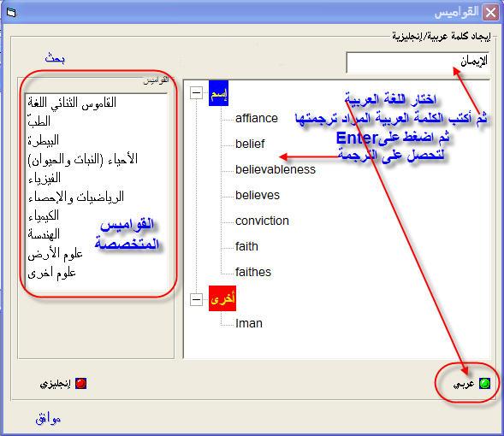Select the green عربي language indicator

[484, 383]
